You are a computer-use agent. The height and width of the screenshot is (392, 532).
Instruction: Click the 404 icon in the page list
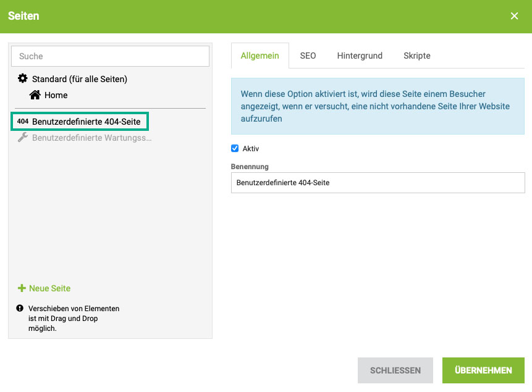coord(23,122)
